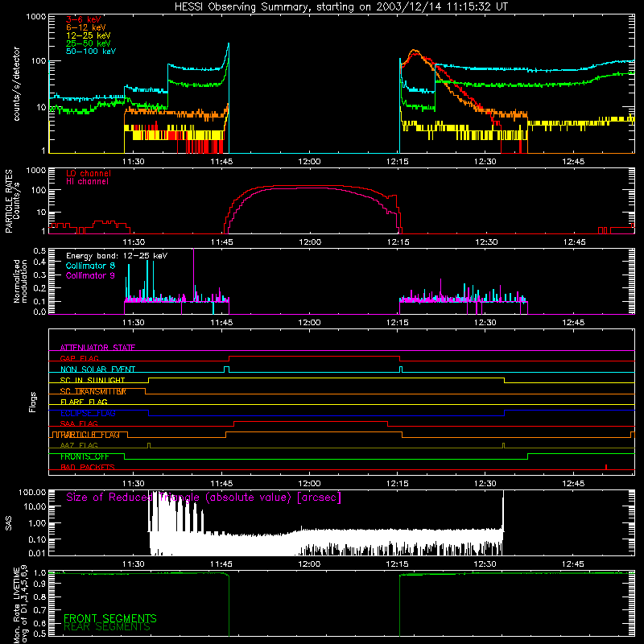Click the 12:15 tick label under Flags panel

click(397, 484)
